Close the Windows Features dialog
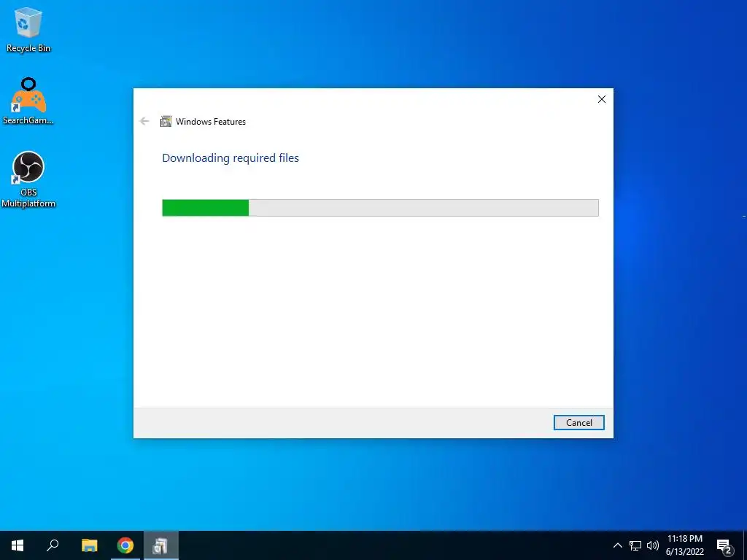The image size is (747, 560). click(x=602, y=99)
